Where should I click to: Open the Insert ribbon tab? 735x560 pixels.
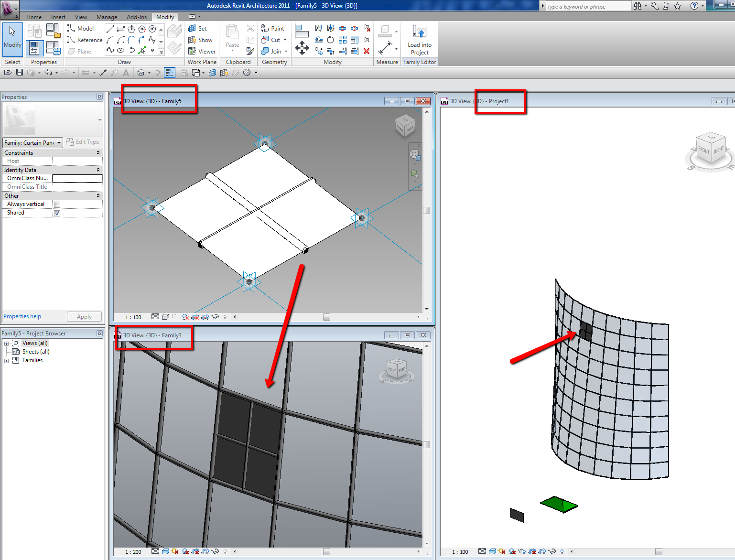[x=58, y=17]
